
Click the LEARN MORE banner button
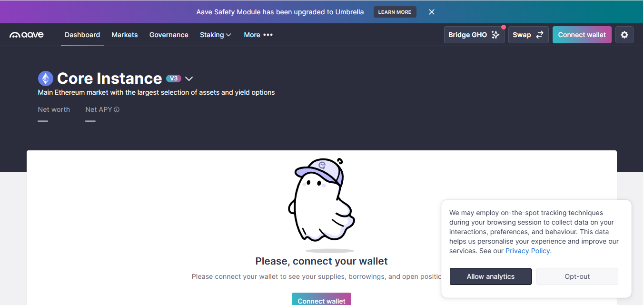pyautogui.click(x=395, y=12)
